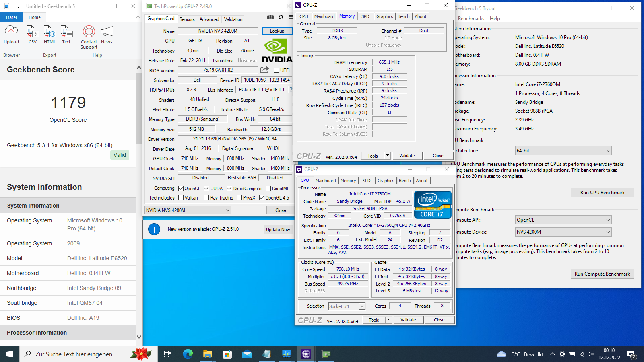Open Microsoft Store from the taskbar
644x362 pixels.
click(227, 354)
